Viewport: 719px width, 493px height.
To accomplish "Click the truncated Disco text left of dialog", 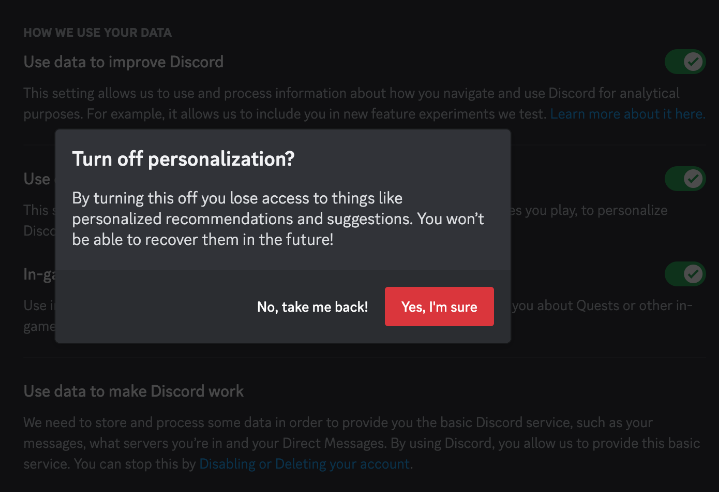I will [39, 231].
